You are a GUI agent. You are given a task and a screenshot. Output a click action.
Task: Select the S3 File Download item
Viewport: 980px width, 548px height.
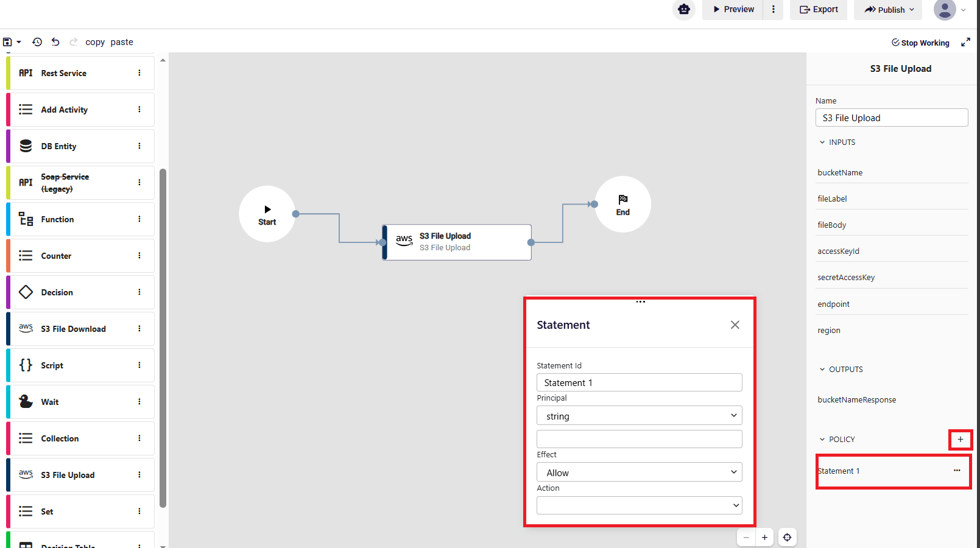[x=80, y=329]
